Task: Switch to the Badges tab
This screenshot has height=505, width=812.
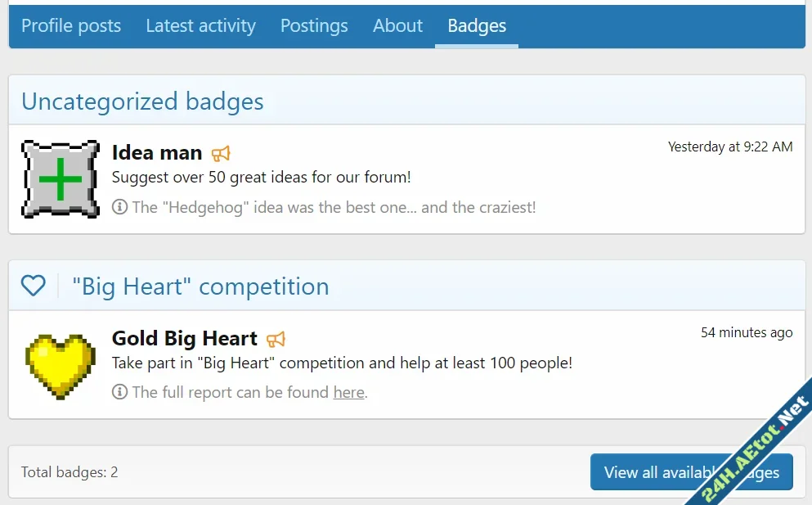Action: point(477,25)
